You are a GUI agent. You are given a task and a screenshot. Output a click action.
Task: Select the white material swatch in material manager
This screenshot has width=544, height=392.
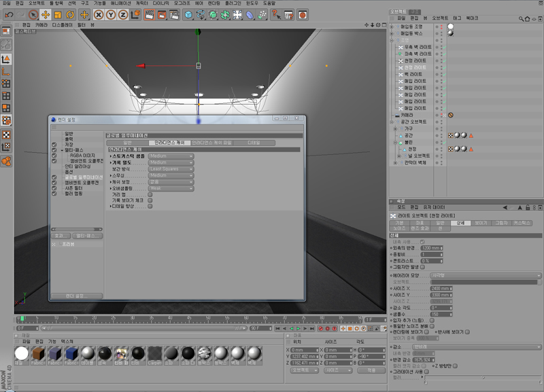(x=22, y=354)
